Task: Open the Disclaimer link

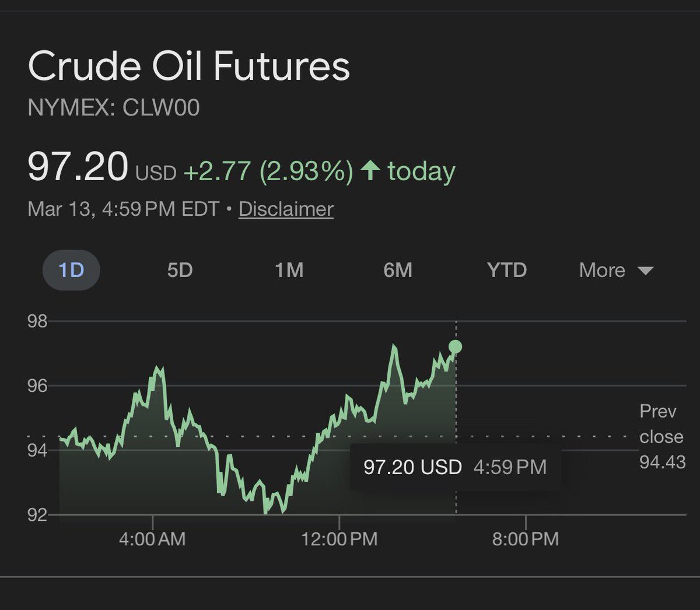Action: point(286,209)
